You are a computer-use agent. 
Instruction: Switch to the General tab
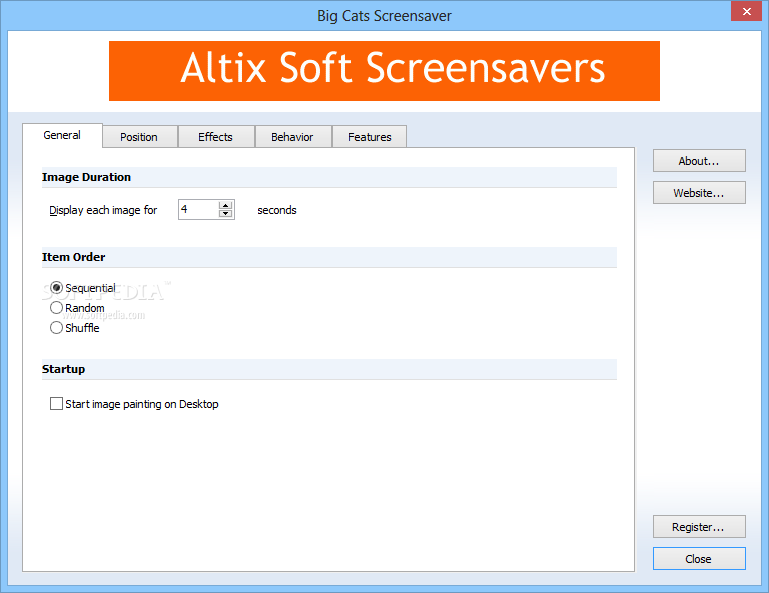click(x=62, y=135)
